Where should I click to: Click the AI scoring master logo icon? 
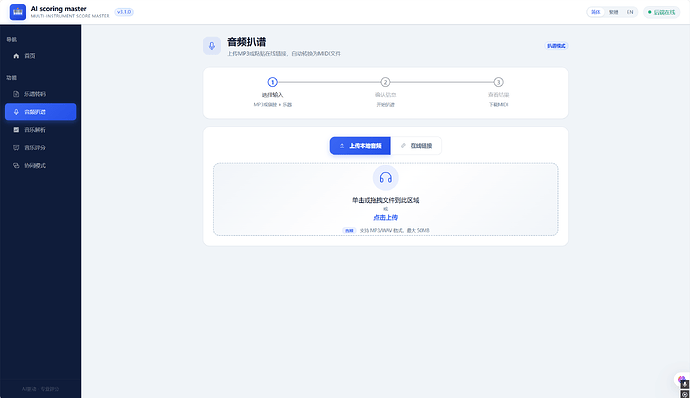pyautogui.click(x=18, y=12)
